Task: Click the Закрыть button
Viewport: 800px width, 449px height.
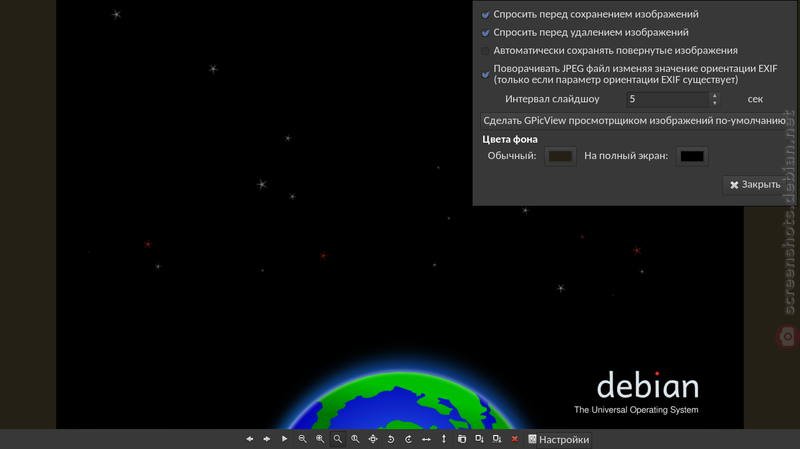Action: coord(755,185)
